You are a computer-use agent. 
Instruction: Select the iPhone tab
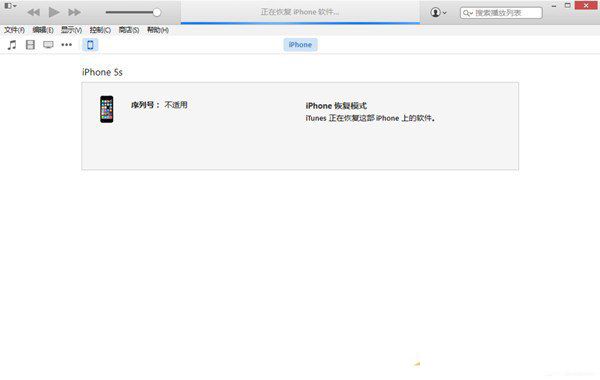300,45
